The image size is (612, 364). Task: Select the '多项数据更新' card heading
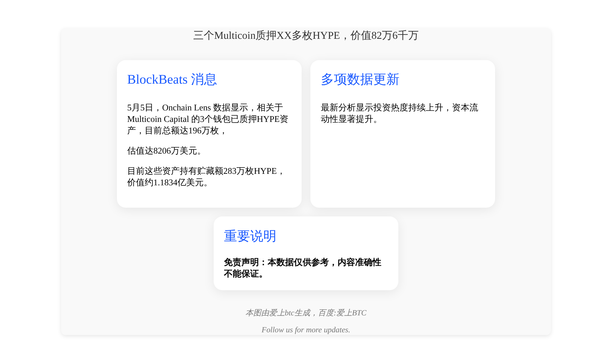[x=360, y=80]
